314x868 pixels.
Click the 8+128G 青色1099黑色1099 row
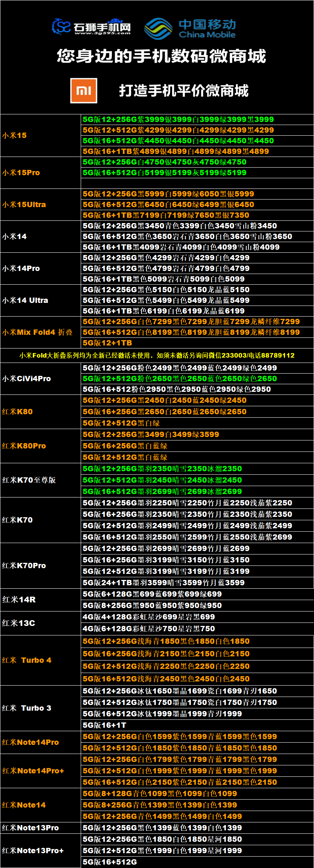click(198, 794)
